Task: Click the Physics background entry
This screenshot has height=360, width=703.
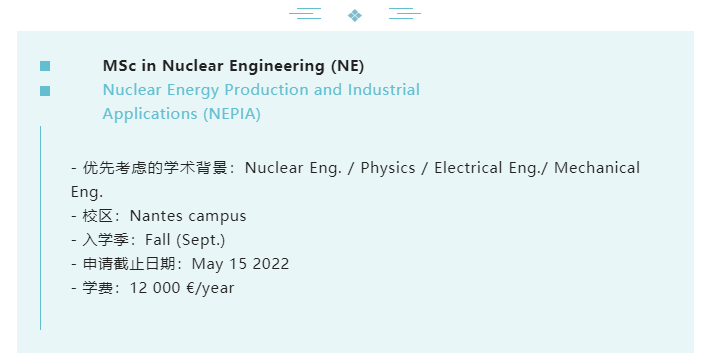Action: tap(388, 168)
